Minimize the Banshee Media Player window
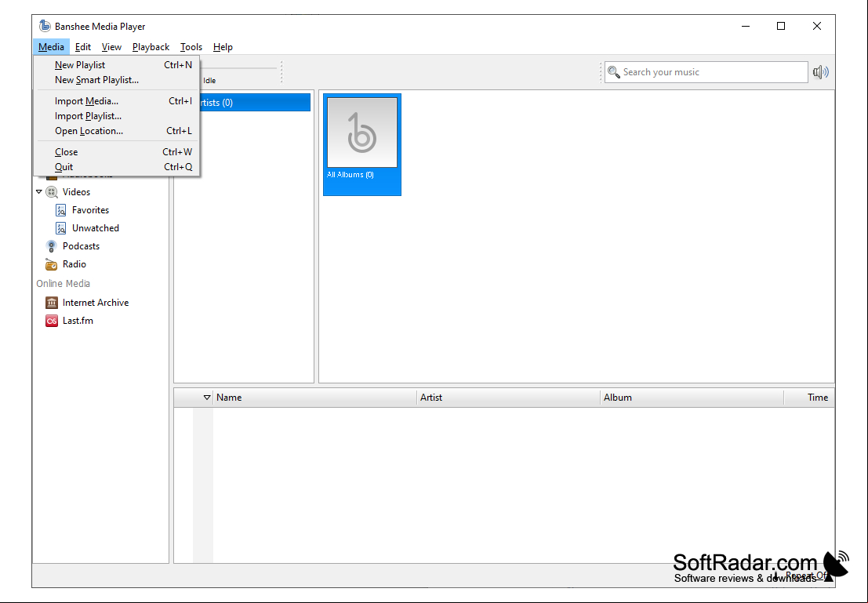This screenshot has width=868, height=603. click(x=746, y=26)
